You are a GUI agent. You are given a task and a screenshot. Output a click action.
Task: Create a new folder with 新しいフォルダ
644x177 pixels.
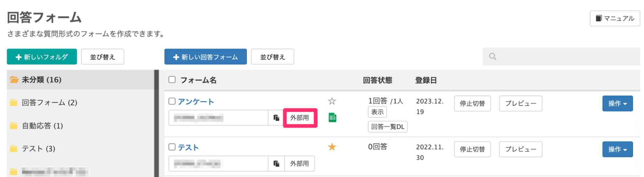42,57
